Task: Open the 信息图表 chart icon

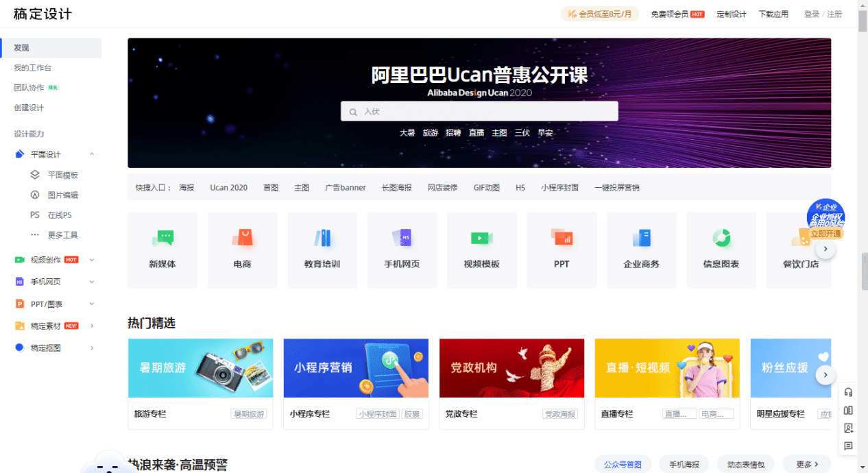Action: 721,238
